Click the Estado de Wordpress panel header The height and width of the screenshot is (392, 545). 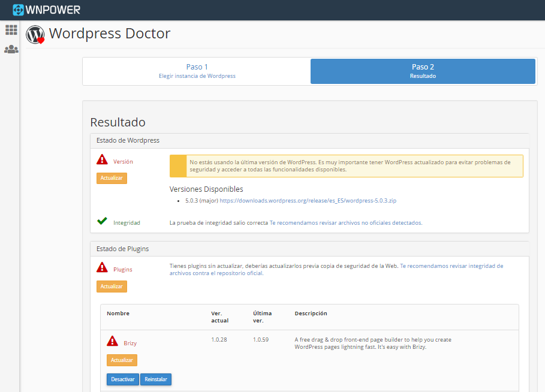309,141
